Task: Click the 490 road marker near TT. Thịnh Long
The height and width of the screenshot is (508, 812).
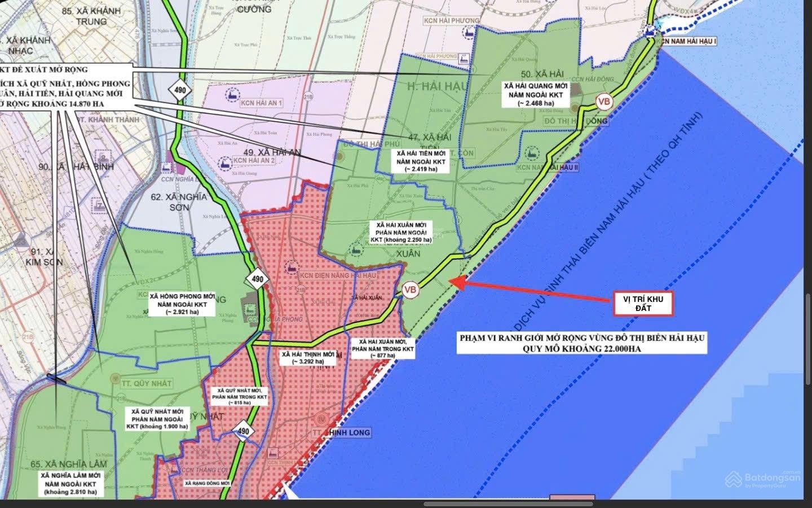Action: pos(243,431)
